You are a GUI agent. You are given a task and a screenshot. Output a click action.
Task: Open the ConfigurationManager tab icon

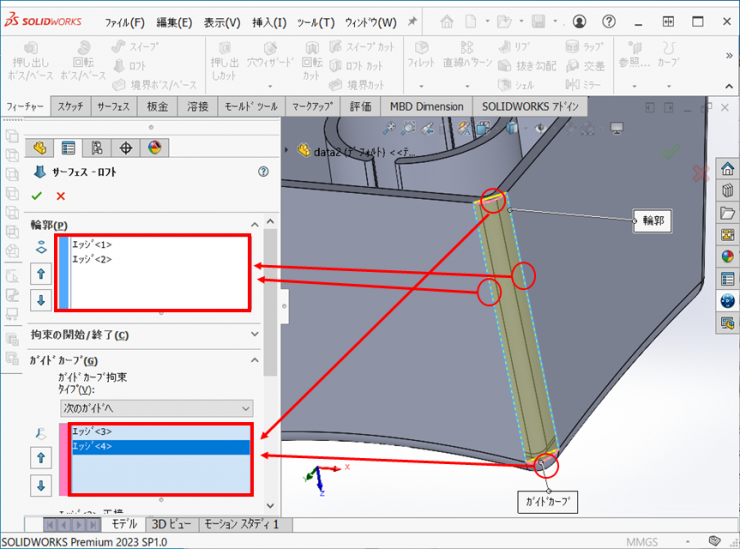tap(97, 148)
